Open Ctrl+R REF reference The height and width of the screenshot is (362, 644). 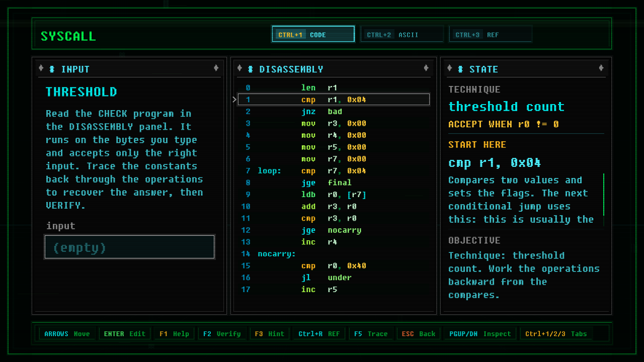point(319,333)
